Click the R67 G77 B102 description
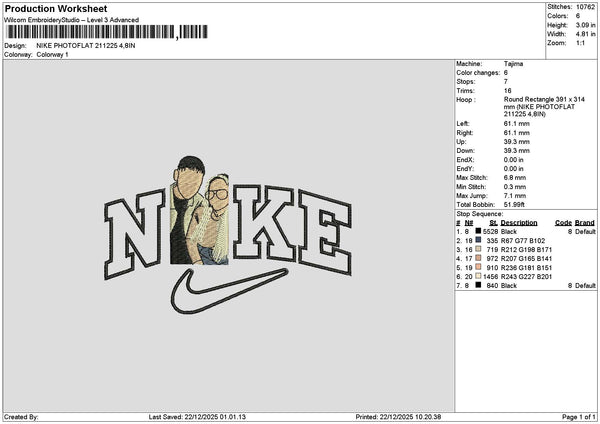 point(523,241)
